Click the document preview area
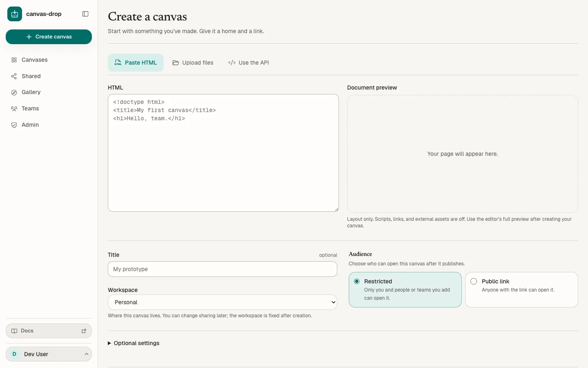 (463, 154)
